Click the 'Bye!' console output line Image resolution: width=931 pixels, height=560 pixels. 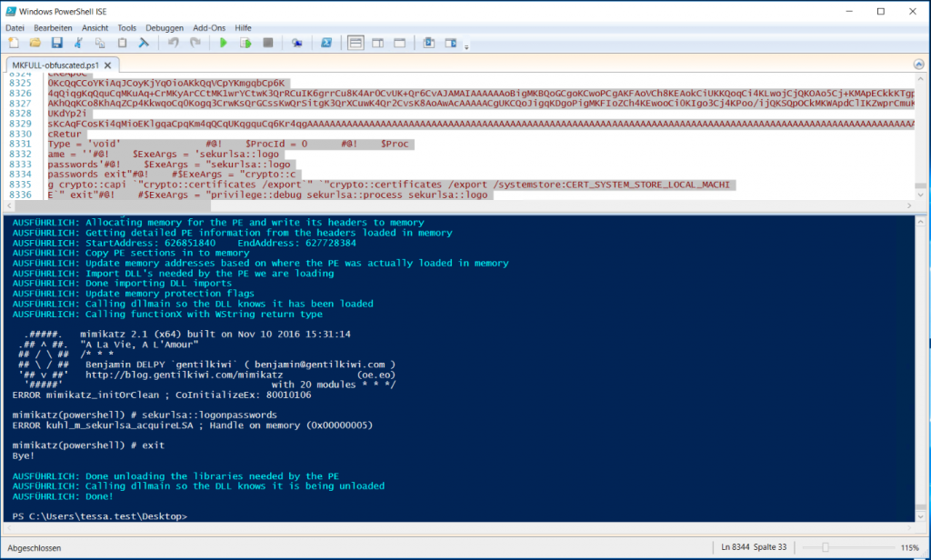(x=23, y=455)
